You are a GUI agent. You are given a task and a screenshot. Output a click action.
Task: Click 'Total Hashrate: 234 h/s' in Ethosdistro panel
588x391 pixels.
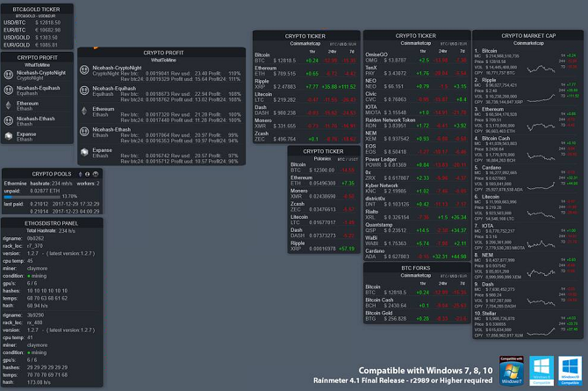tap(51, 231)
